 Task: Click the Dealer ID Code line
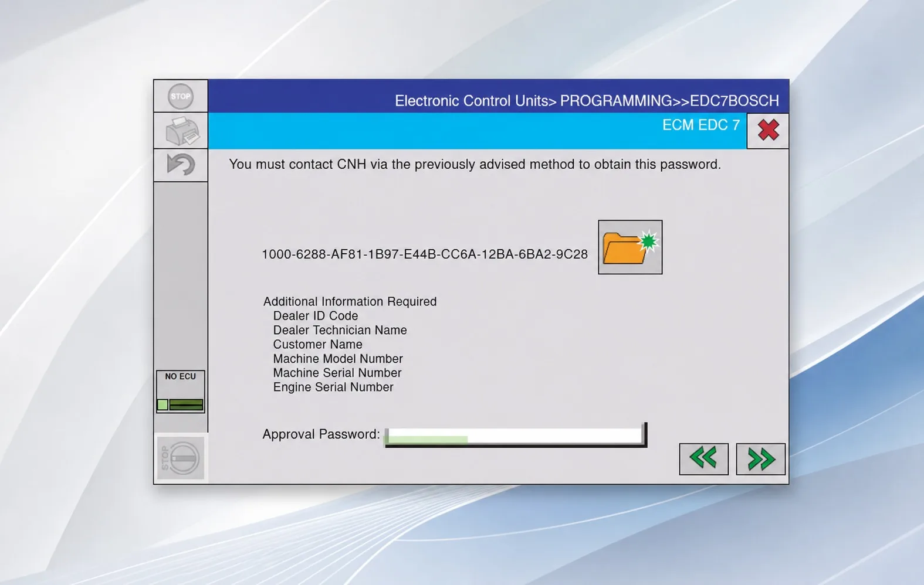coord(316,316)
